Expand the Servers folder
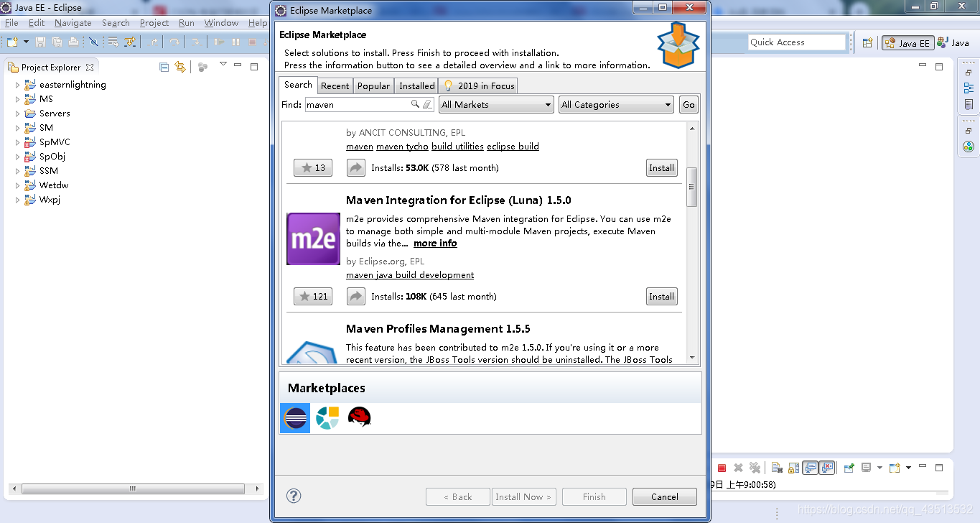 pyautogui.click(x=17, y=114)
